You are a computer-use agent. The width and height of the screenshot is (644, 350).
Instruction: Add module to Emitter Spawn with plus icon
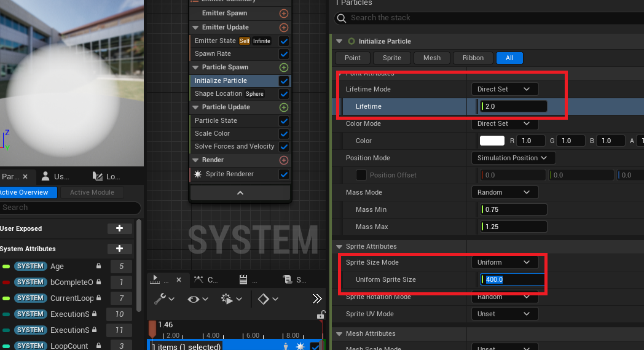[284, 14]
